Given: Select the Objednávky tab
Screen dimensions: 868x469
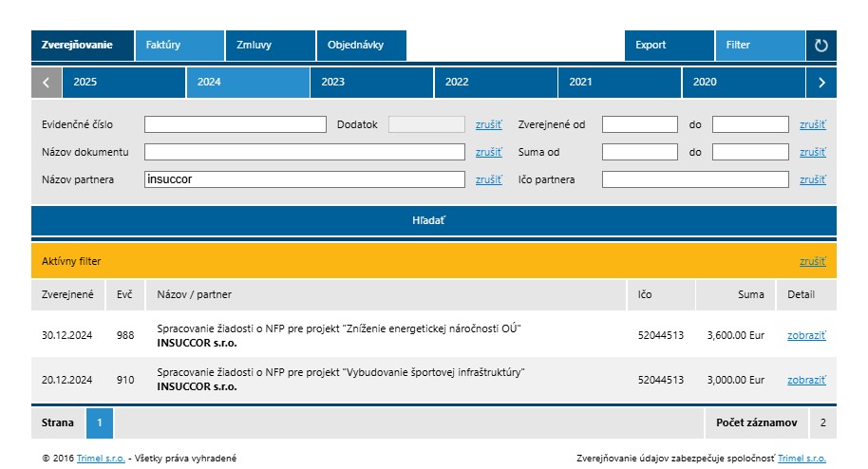Looking at the screenshot, I should pyautogui.click(x=361, y=45).
